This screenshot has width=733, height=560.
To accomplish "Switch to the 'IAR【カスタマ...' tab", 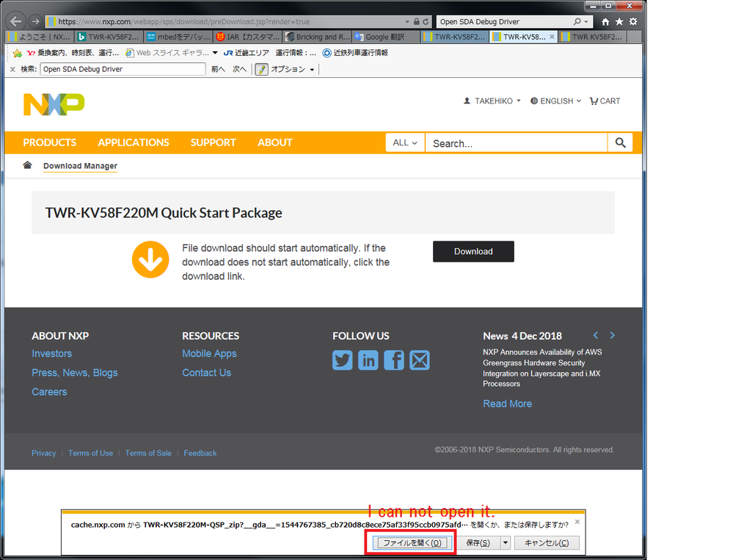I will coord(248,37).
